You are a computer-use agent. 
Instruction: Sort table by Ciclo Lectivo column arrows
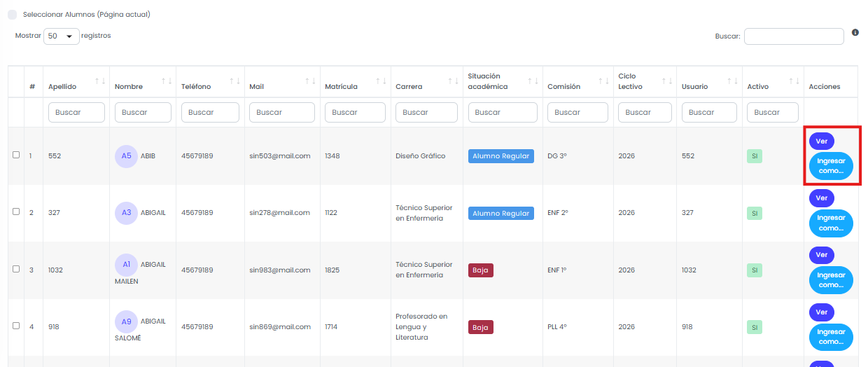click(x=667, y=81)
